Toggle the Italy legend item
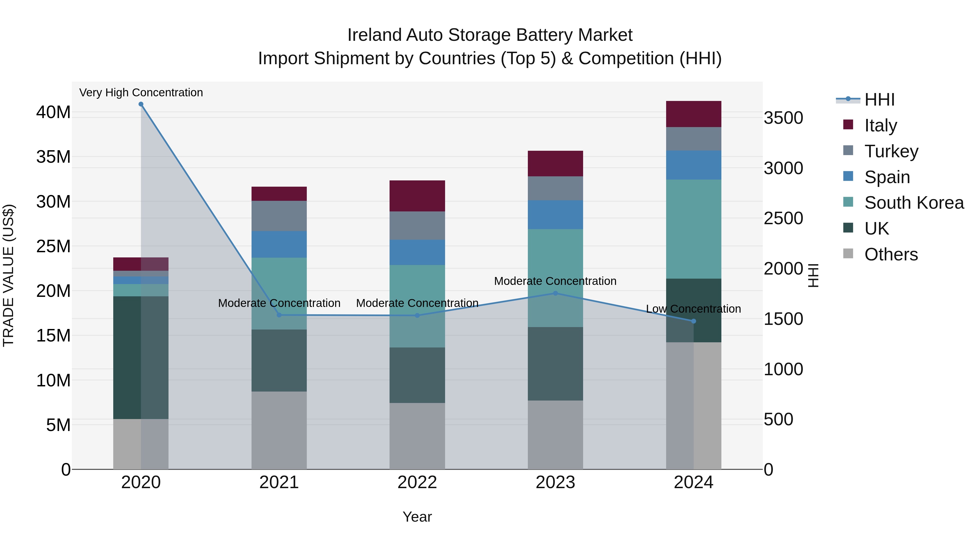This screenshot has height=551, width=980. (x=870, y=125)
